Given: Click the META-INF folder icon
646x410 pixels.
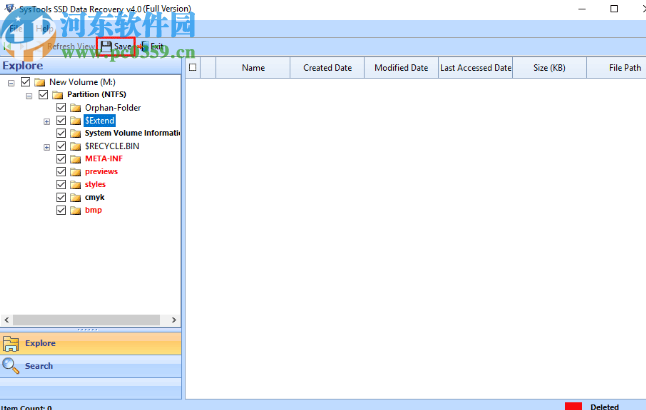Looking at the screenshot, I should pyautogui.click(x=75, y=159).
